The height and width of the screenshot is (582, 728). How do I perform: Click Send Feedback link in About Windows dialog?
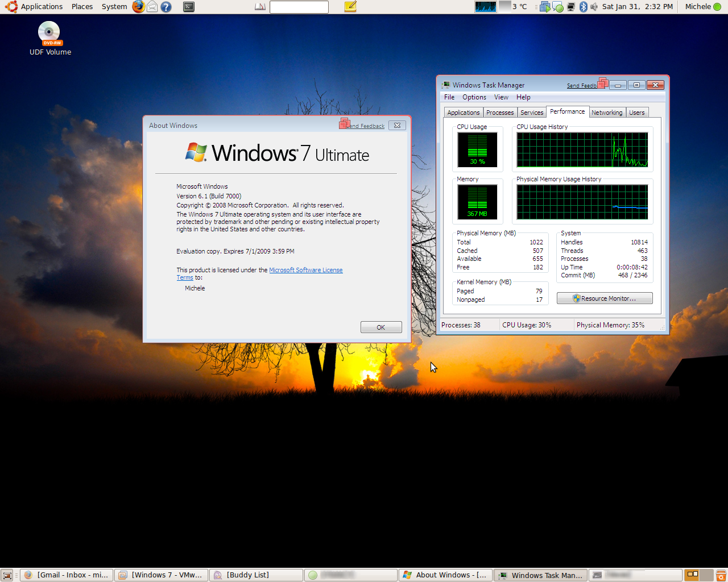click(366, 126)
